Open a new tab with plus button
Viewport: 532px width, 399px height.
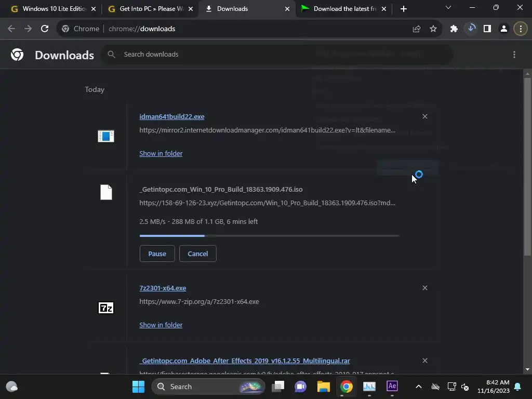pos(403,9)
